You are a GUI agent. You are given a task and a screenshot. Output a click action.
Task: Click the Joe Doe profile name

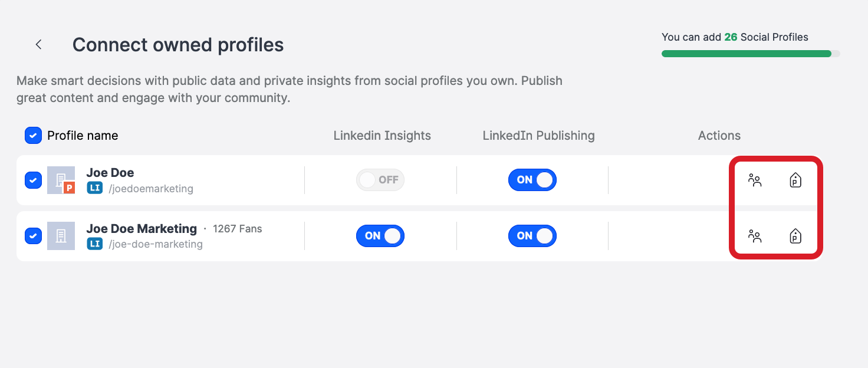click(x=110, y=173)
